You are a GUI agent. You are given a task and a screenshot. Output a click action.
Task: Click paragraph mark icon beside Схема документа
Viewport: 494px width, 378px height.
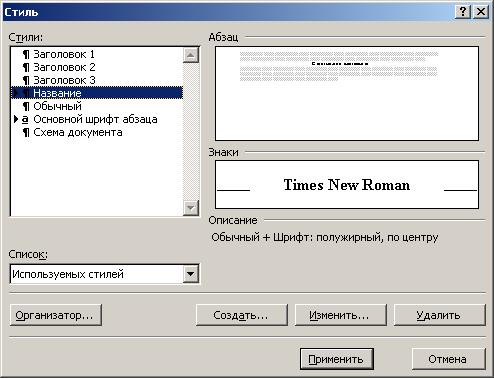[26, 132]
